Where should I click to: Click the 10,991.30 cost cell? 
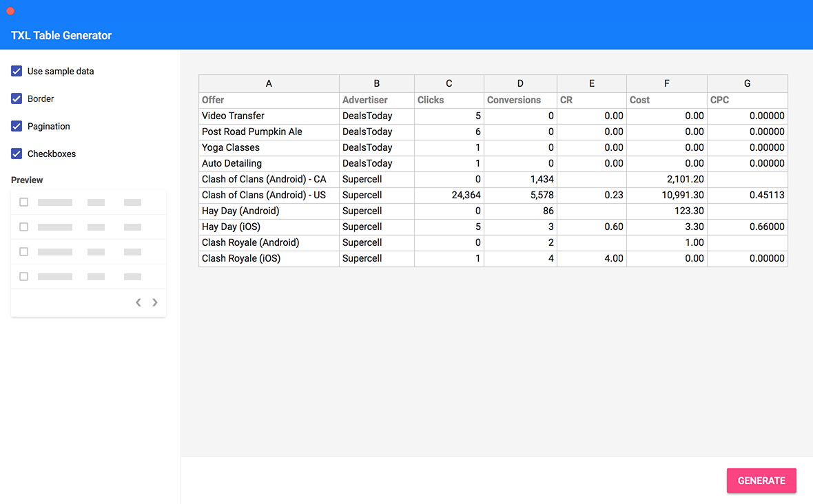point(667,196)
